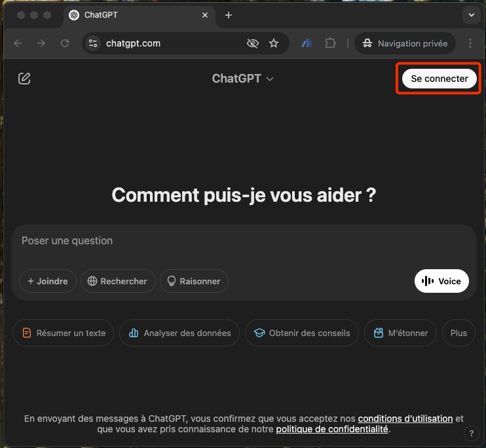Screen dimensions: 486x448
Task: Open the conditions d'utilisation link
Action: pos(405,419)
